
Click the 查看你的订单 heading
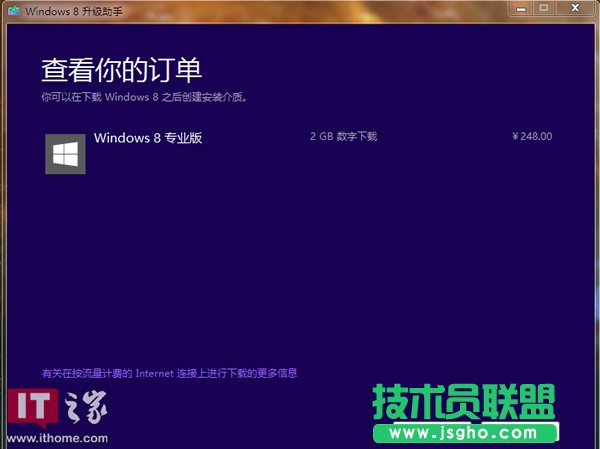[121, 70]
